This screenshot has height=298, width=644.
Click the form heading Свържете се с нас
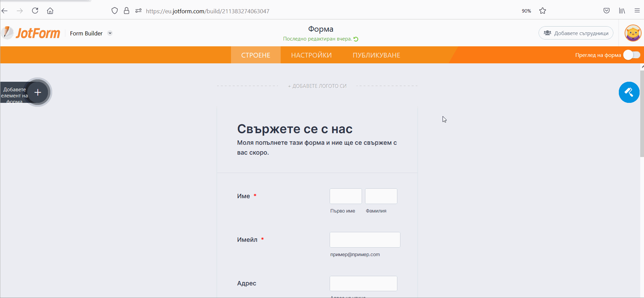(295, 129)
